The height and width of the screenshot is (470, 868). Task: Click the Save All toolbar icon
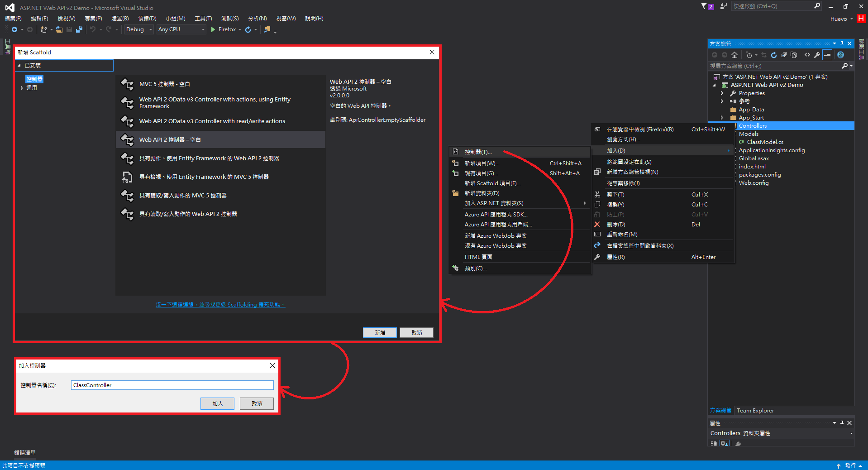(79, 29)
